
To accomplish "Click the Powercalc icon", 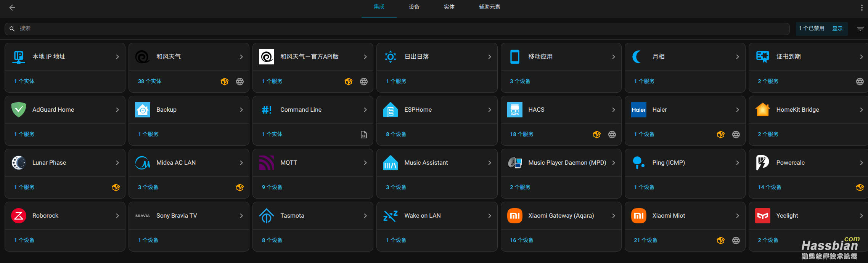I will coord(762,163).
